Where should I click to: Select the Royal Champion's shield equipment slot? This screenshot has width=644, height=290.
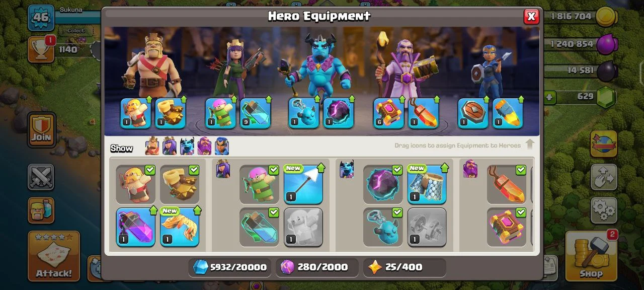coord(473,113)
